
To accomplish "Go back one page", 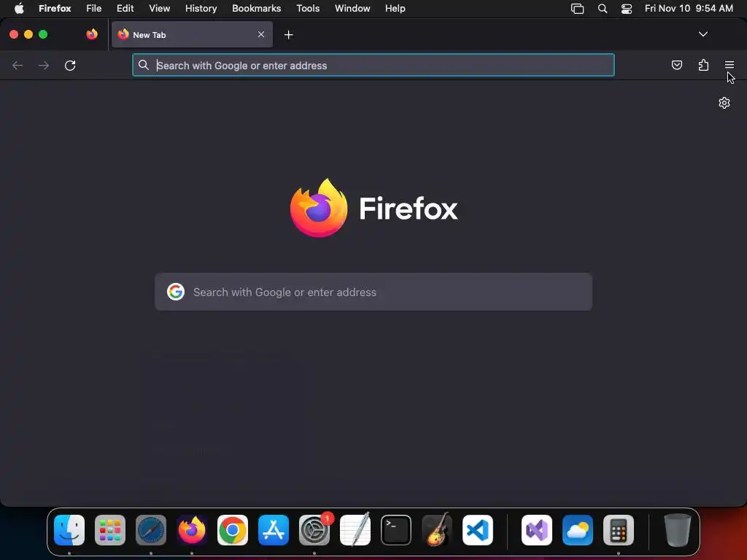I will click(18, 65).
